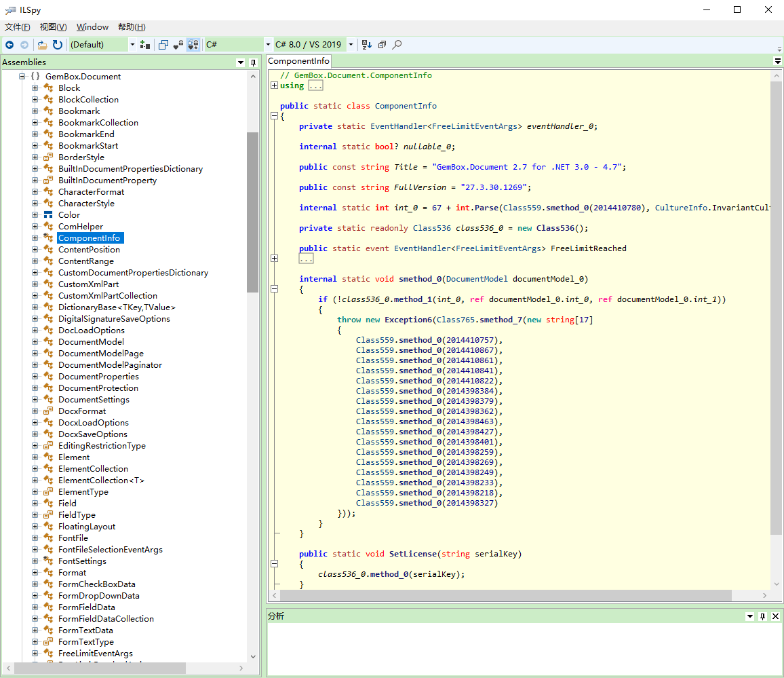
Task: Open the 帮助(H) menu
Action: click(x=132, y=27)
